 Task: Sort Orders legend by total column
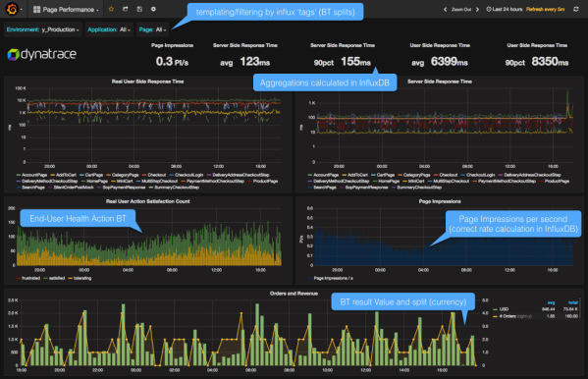[573, 302]
